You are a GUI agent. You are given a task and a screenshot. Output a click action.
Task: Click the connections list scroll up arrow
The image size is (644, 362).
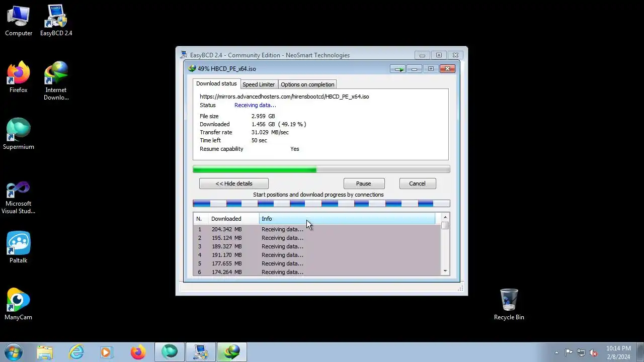445,217
